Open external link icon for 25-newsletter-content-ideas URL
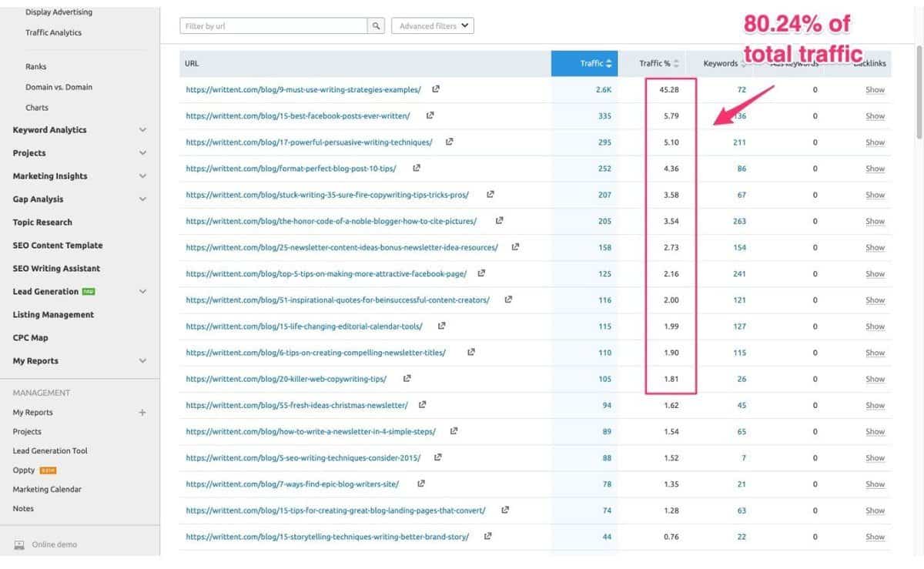The width and height of the screenshot is (924, 569). tap(515, 247)
